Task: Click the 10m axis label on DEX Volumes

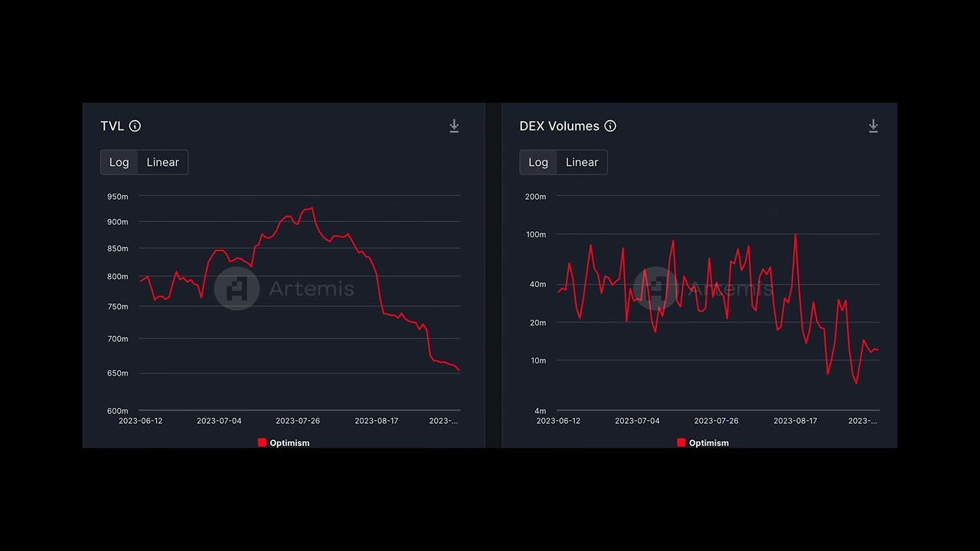Action: tap(538, 360)
